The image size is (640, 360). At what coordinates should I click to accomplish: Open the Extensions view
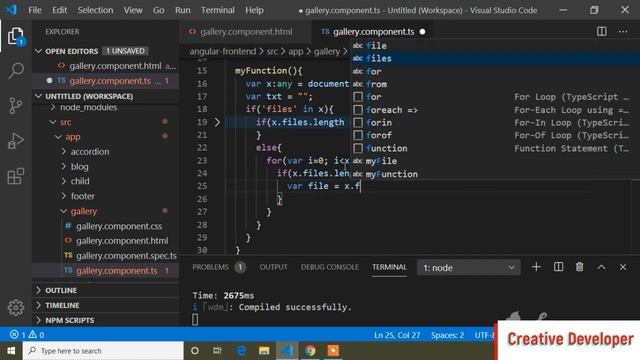pyautogui.click(x=16, y=176)
